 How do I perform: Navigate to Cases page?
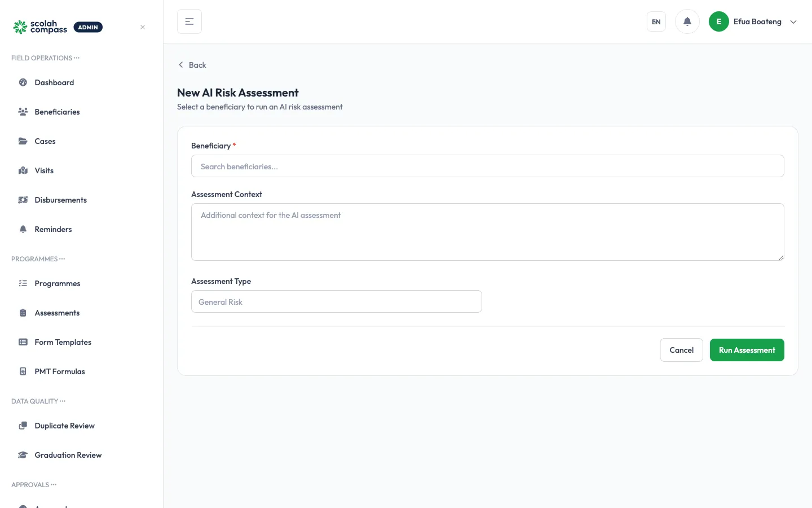pyautogui.click(x=82, y=141)
